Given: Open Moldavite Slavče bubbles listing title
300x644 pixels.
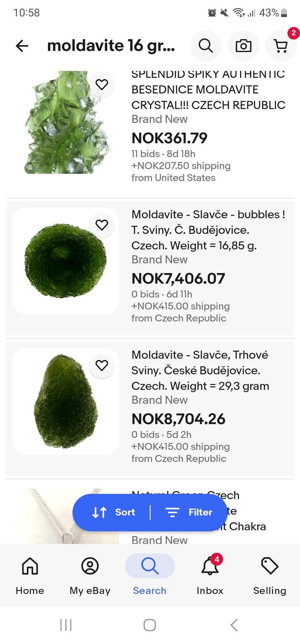Looking at the screenshot, I should pyautogui.click(x=208, y=230).
